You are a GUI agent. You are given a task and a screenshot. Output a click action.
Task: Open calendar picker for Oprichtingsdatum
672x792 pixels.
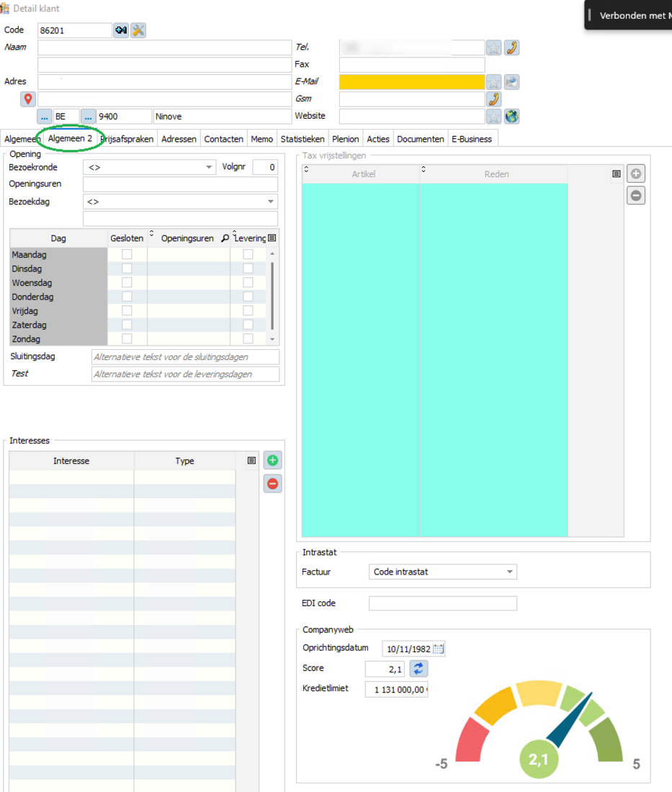[x=439, y=649]
